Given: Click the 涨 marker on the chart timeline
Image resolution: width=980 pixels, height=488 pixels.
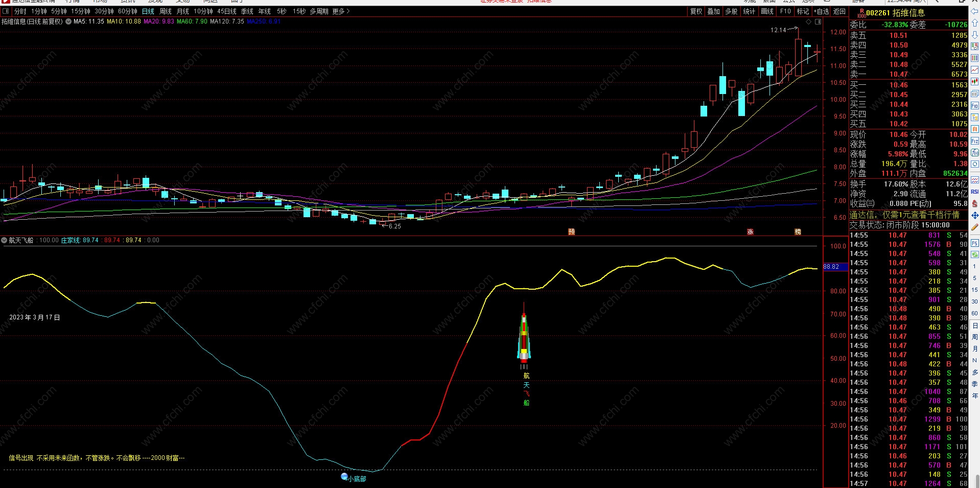Looking at the screenshot, I should (750, 232).
